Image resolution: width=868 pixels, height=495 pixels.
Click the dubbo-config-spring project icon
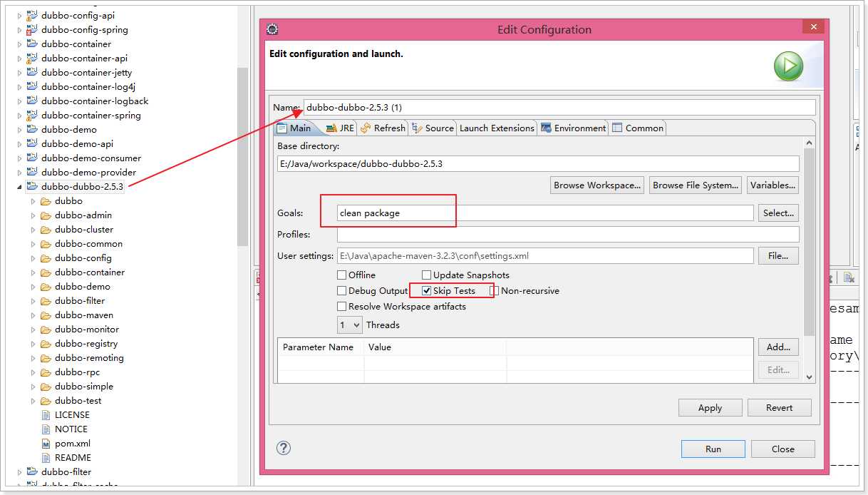click(x=31, y=29)
